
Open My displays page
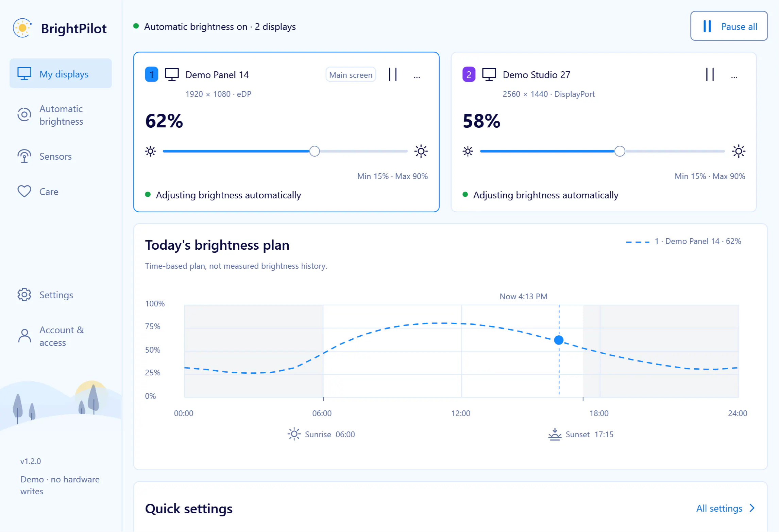(61, 74)
